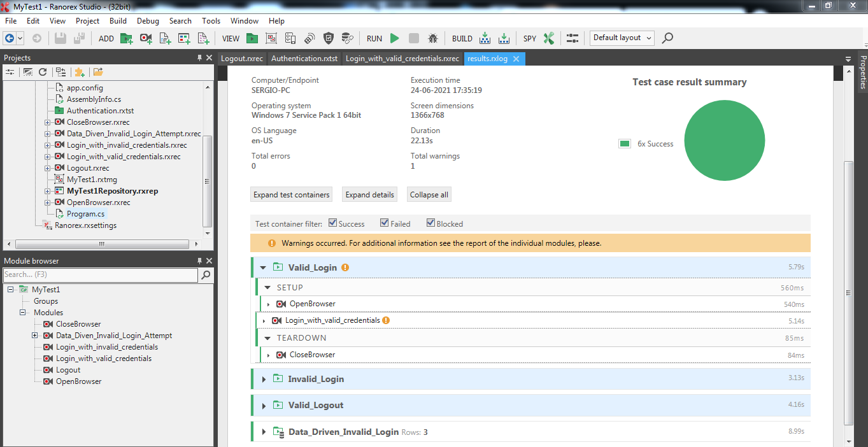Viewport: 868px width, 447px height.
Task: Expand Data_Diven_Invalid_Login_Attempt in Module browser
Action: tap(34, 336)
